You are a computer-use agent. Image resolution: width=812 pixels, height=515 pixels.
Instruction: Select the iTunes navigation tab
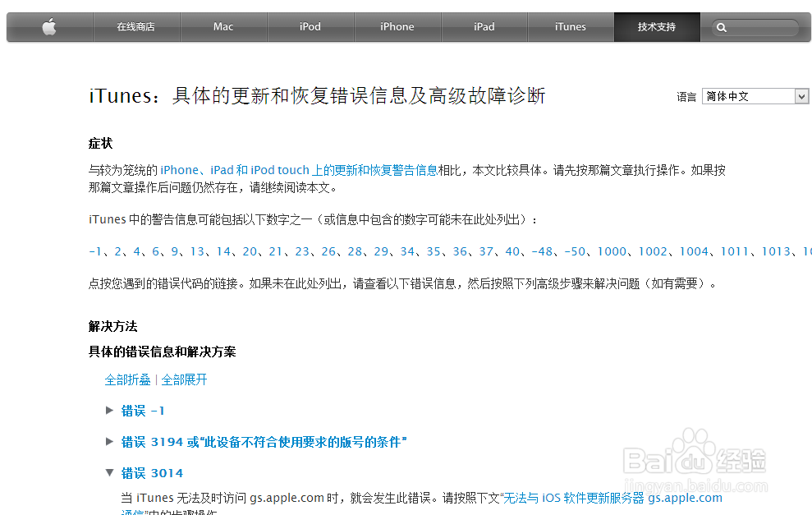point(570,27)
